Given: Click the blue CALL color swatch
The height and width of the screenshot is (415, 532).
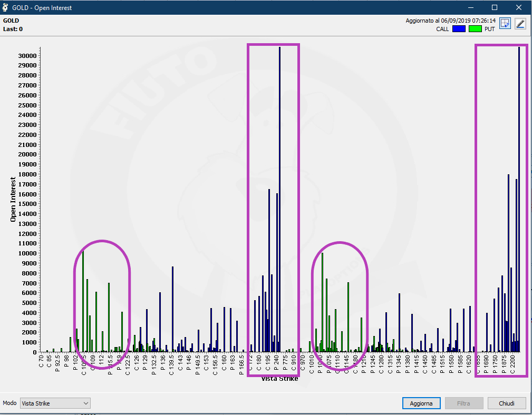Looking at the screenshot, I should 459,29.
